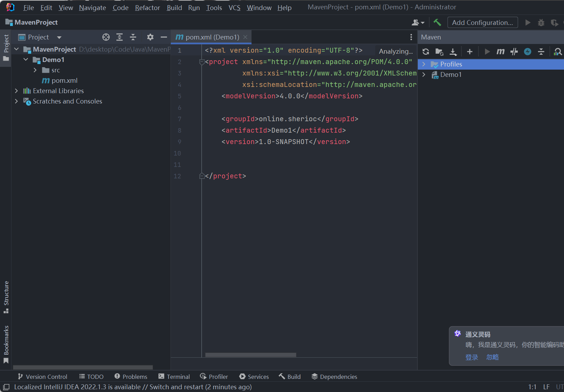Viewport: 564px width, 392px height.
Task: Expand Profiles node in Maven panel
Action: [x=424, y=64]
